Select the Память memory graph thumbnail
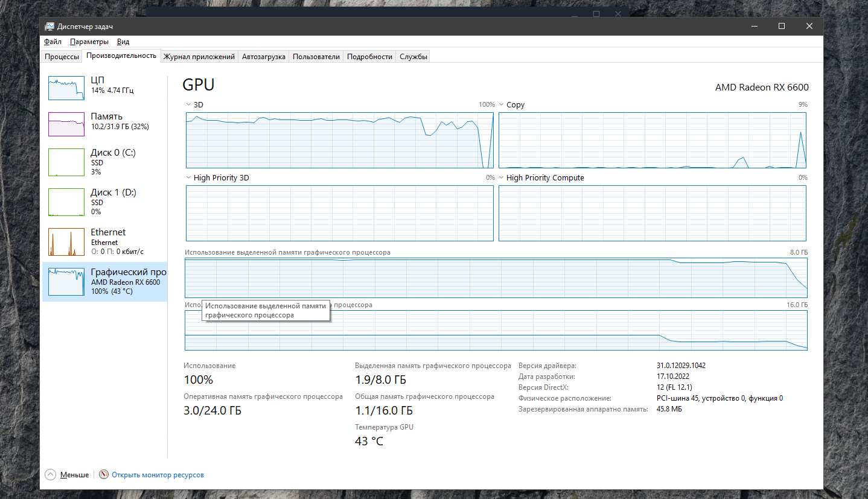 (x=66, y=124)
